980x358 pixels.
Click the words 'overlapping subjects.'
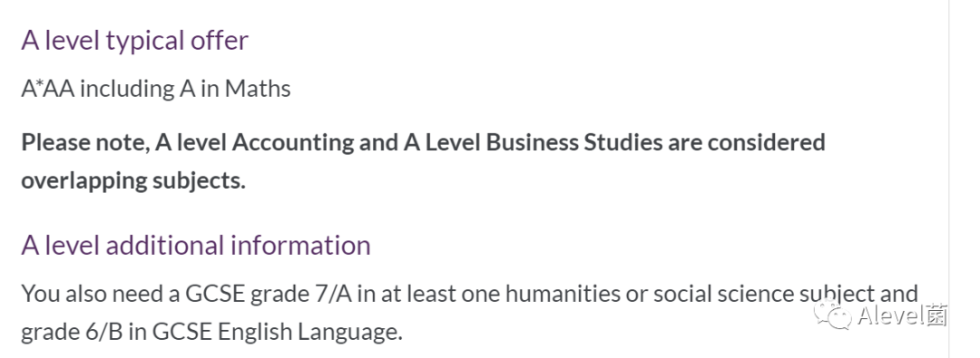pos(133,180)
